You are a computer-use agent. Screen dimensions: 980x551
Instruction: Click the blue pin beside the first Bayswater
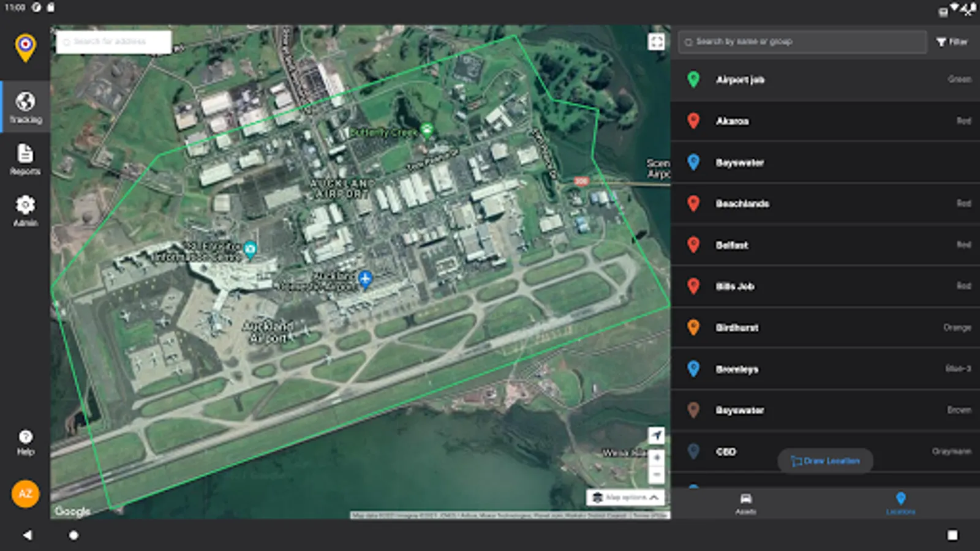[693, 162]
